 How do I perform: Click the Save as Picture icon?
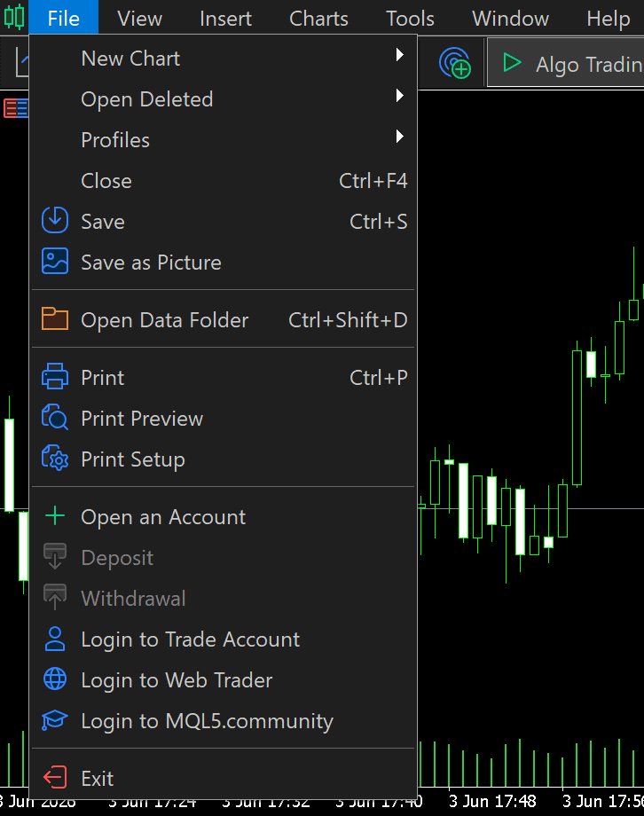click(x=55, y=261)
